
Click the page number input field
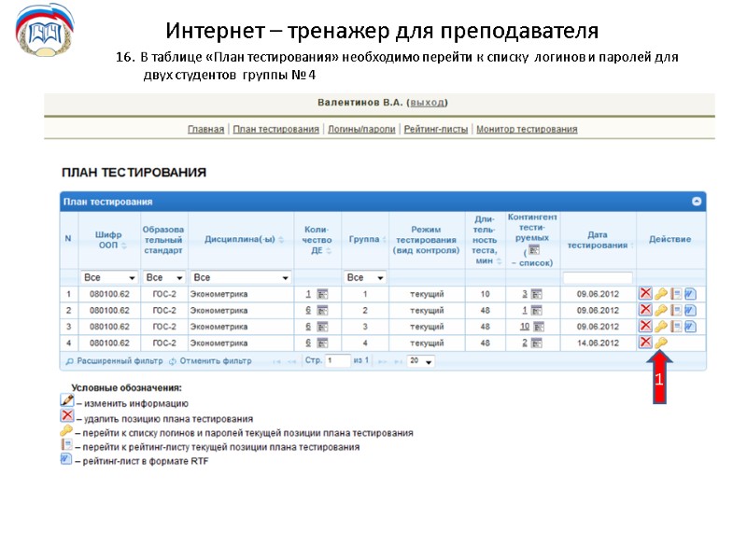338,360
